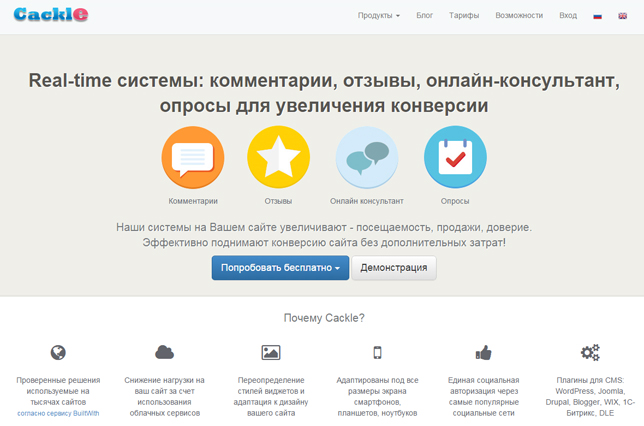Click the cloud icon for cloud services
Viewport: 644px width, 426px height.
click(164, 352)
